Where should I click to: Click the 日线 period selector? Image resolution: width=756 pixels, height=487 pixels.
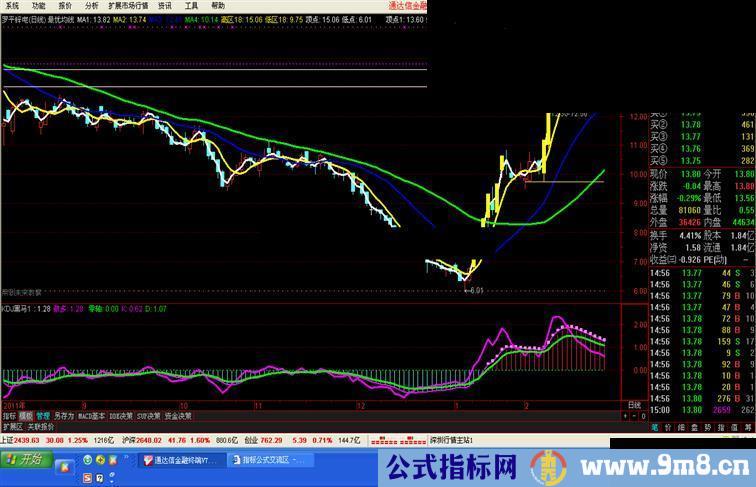[633, 404]
